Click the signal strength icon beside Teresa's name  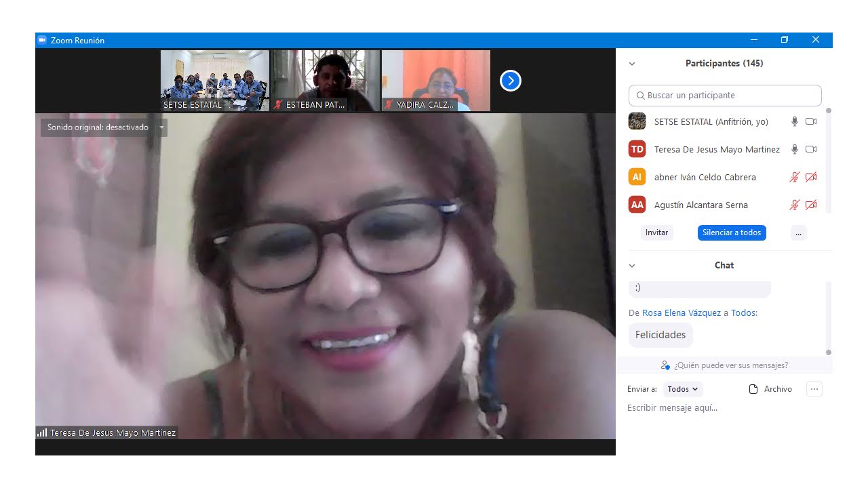click(x=42, y=432)
